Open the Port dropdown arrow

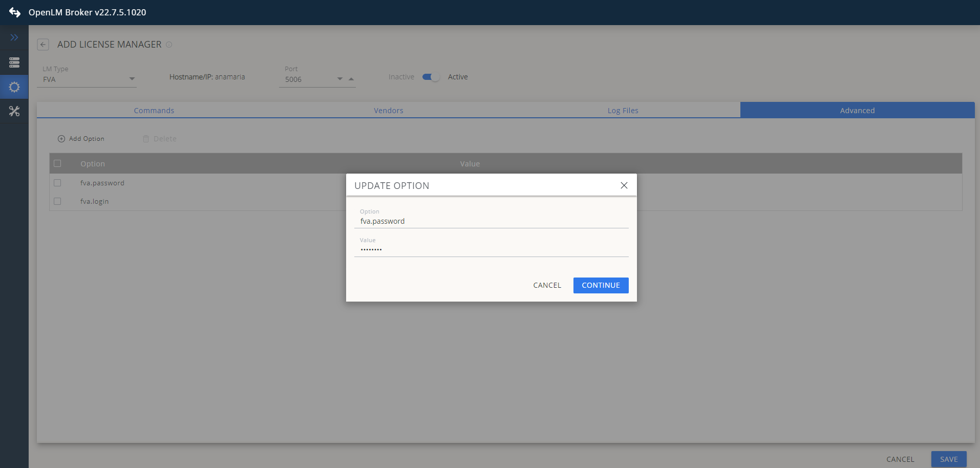pyautogui.click(x=339, y=79)
